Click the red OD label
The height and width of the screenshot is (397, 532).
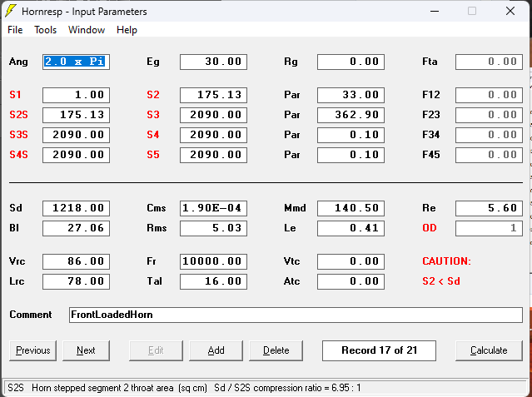(x=430, y=228)
